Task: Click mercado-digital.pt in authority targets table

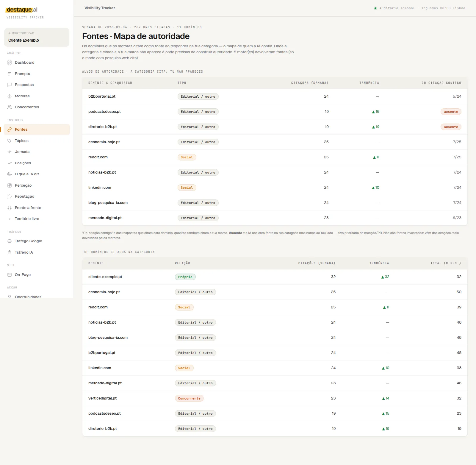Action: click(x=105, y=218)
